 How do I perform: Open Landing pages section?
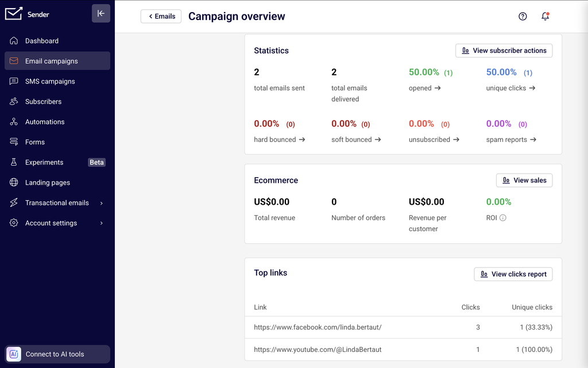(x=57, y=182)
